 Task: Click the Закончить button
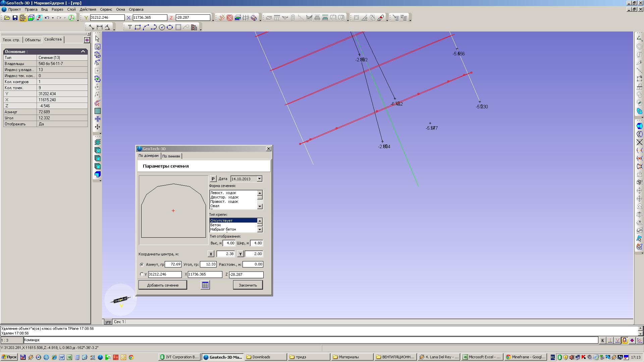coord(248,285)
